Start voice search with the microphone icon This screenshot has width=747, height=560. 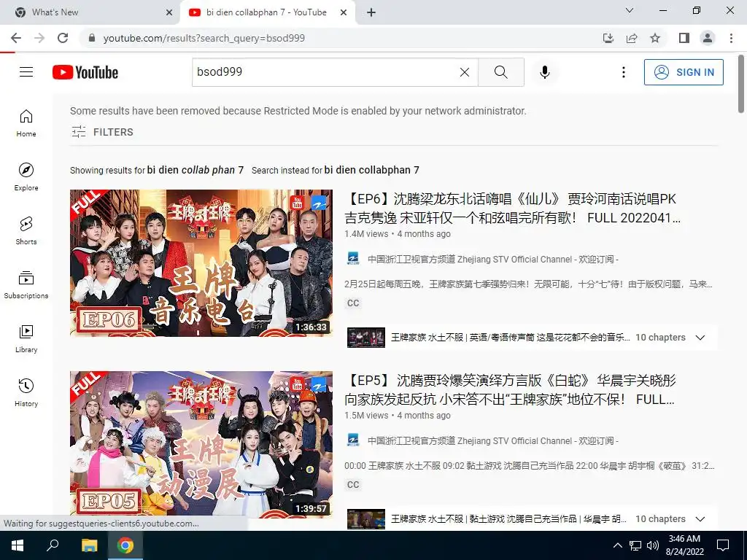point(545,72)
